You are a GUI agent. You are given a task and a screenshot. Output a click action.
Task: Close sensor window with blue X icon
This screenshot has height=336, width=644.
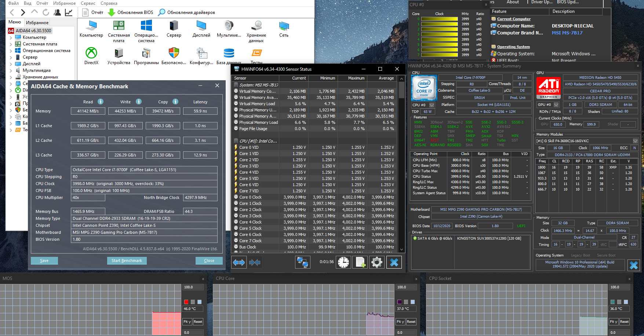394,262
